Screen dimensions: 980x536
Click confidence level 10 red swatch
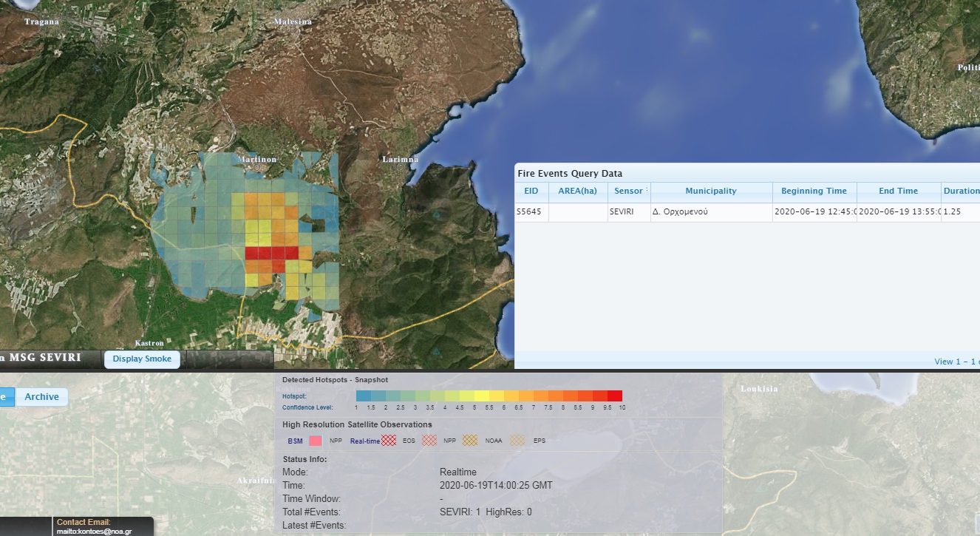click(x=615, y=396)
